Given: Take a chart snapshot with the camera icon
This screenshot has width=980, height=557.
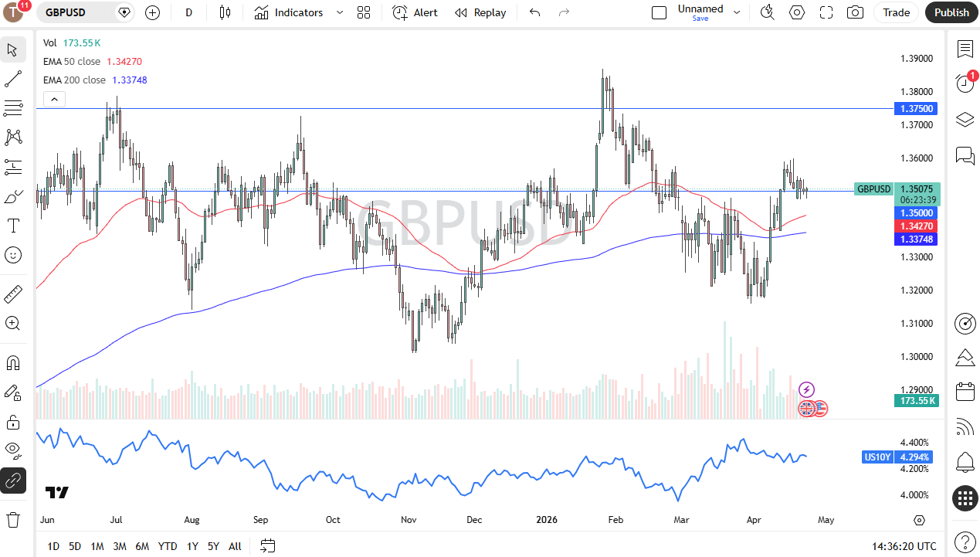Looking at the screenshot, I should pos(855,12).
